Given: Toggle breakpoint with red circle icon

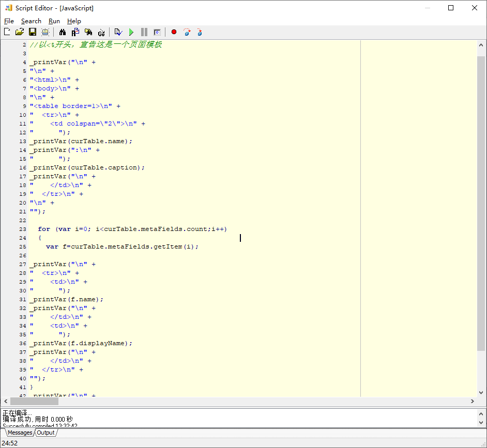Looking at the screenshot, I should pos(174,32).
